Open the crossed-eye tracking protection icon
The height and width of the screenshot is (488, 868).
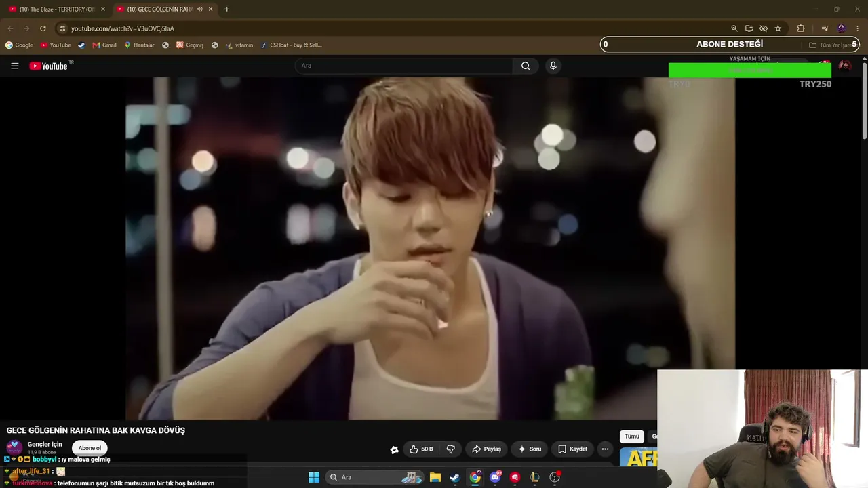pos(763,28)
